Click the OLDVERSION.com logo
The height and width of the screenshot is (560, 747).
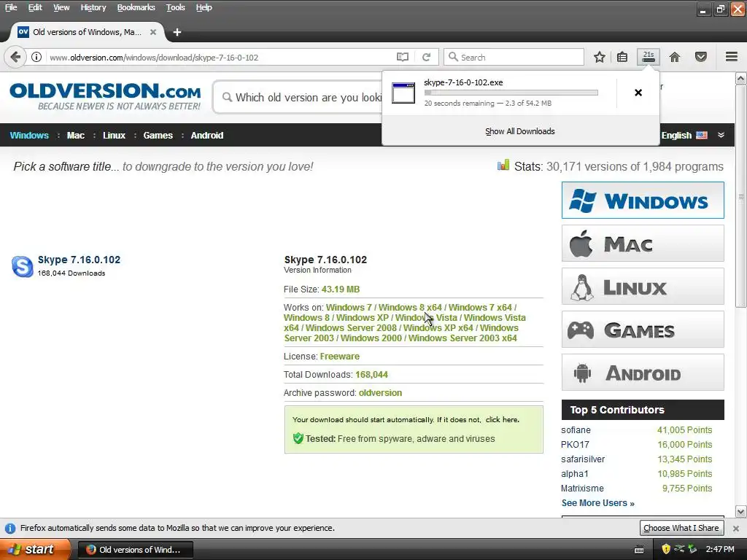pos(105,96)
